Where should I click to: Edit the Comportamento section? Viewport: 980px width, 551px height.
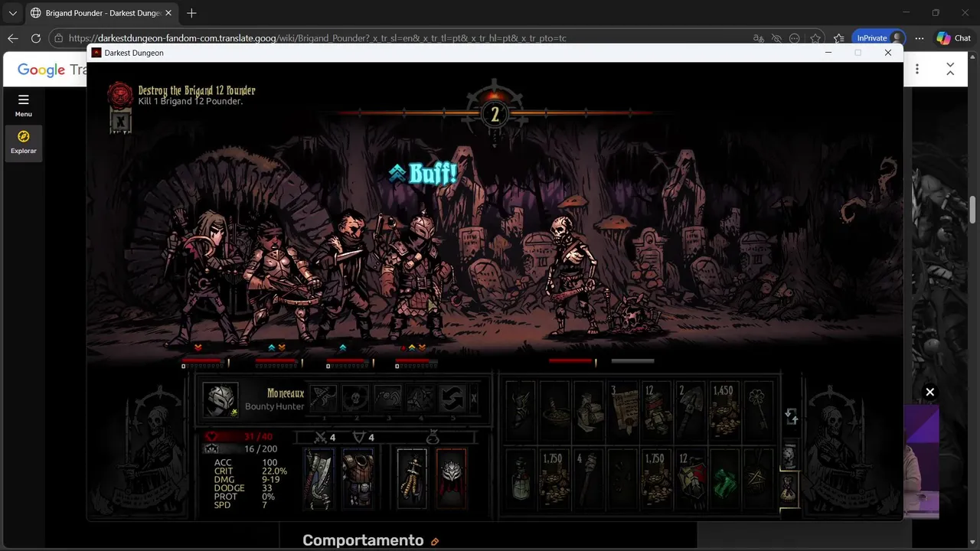point(435,542)
